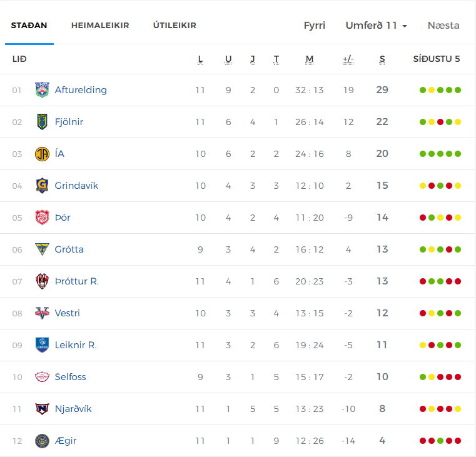The height and width of the screenshot is (457, 476).
Task: Switch to the Útileikir tab
Action: point(175,26)
